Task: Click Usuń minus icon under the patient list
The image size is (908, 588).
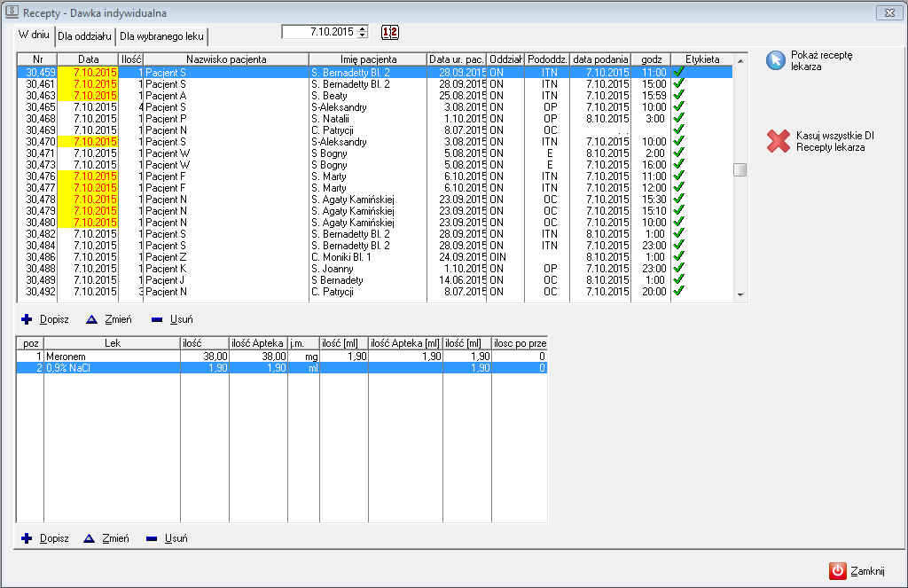Action: tap(156, 319)
